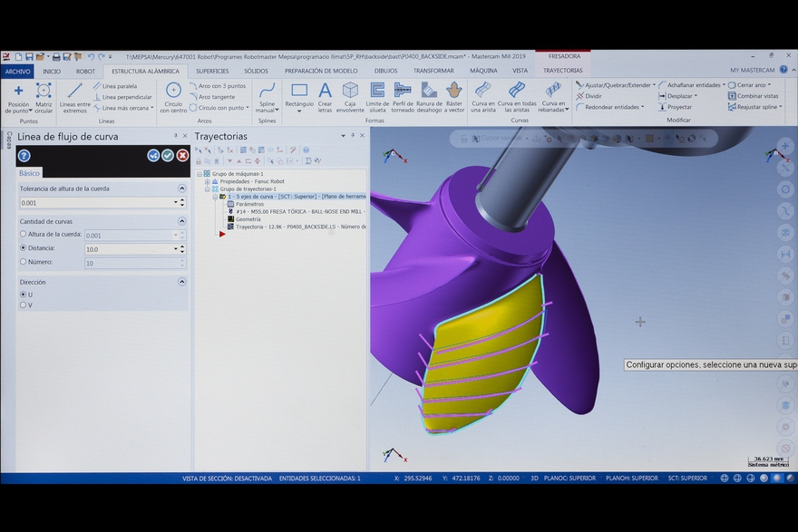
Task: Click Curva en todas las aristas
Action: click(517, 95)
